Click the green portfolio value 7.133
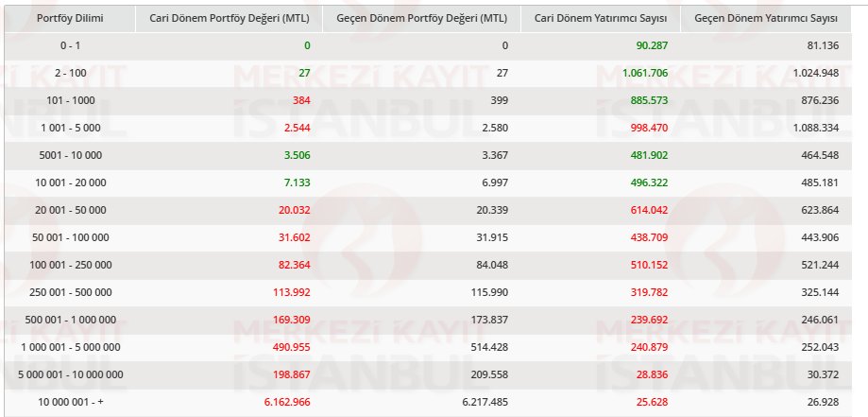 pos(298,182)
